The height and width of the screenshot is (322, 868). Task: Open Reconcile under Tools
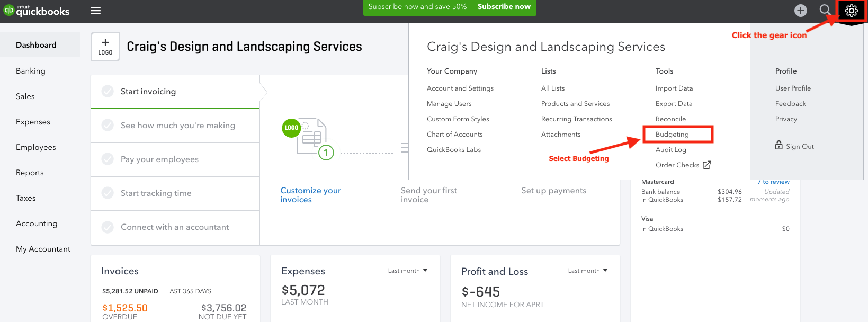(x=670, y=119)
